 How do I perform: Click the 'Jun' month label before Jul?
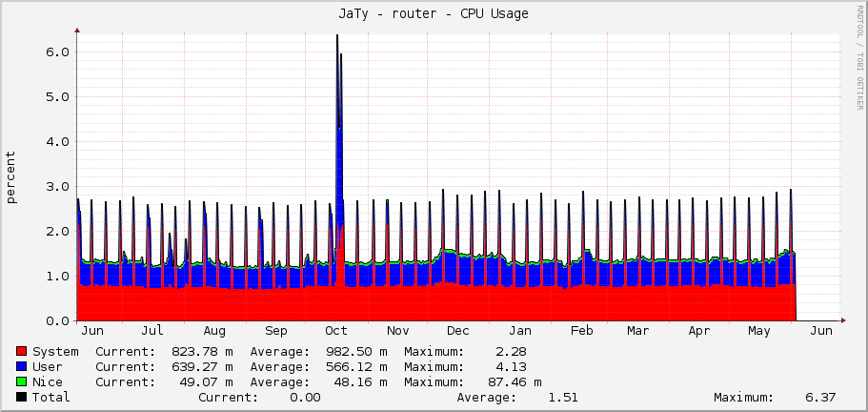tap(91, 331)
